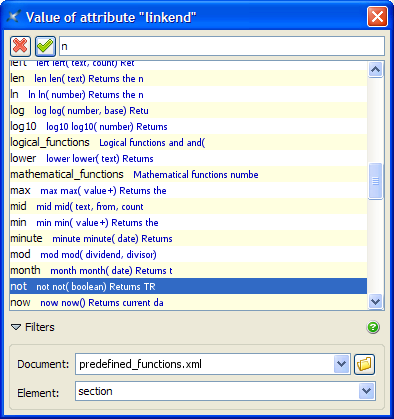Click the list scrollbar down arrow
Viewport: 394px width, 419px height.
[376, 302]
